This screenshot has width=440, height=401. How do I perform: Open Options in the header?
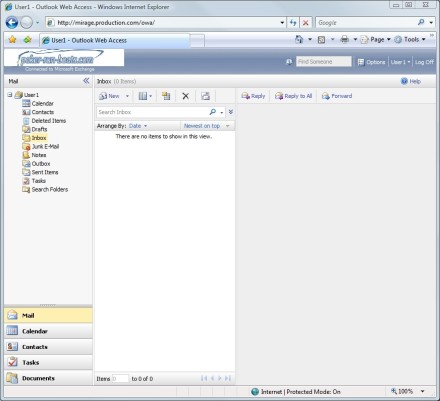pyautogui.click(x=371, y=62)
